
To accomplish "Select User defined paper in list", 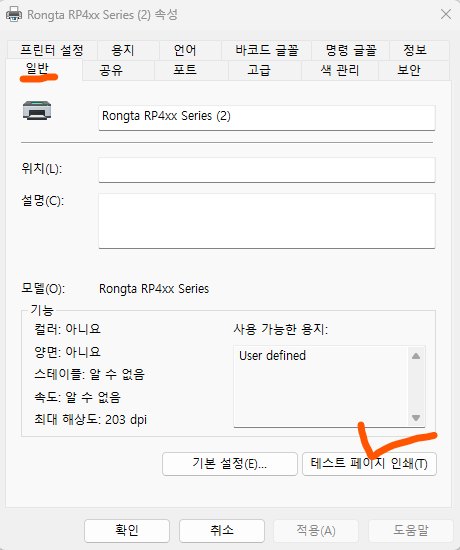I will 272,356.
